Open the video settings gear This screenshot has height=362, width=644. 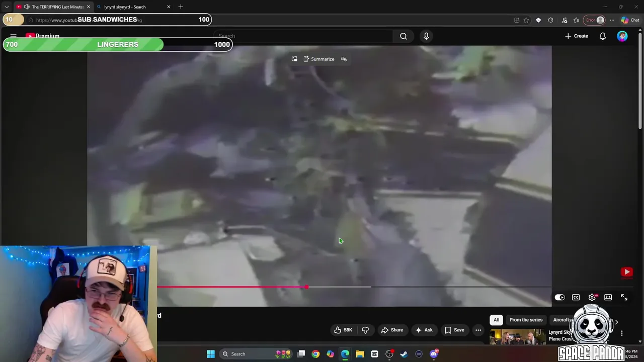click(592, 298)
